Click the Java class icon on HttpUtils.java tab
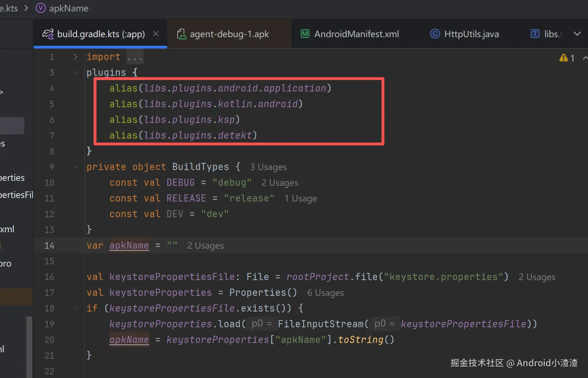This screenshot has width=588, height=378. (x=435, y=34)
